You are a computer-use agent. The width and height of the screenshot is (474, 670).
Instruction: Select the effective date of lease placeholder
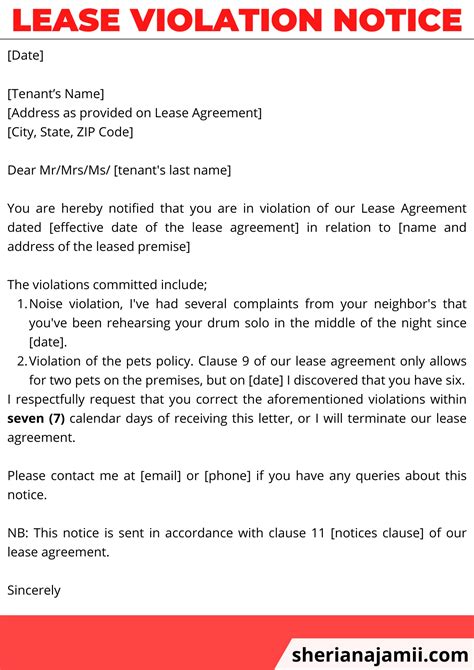coord(174,227)
